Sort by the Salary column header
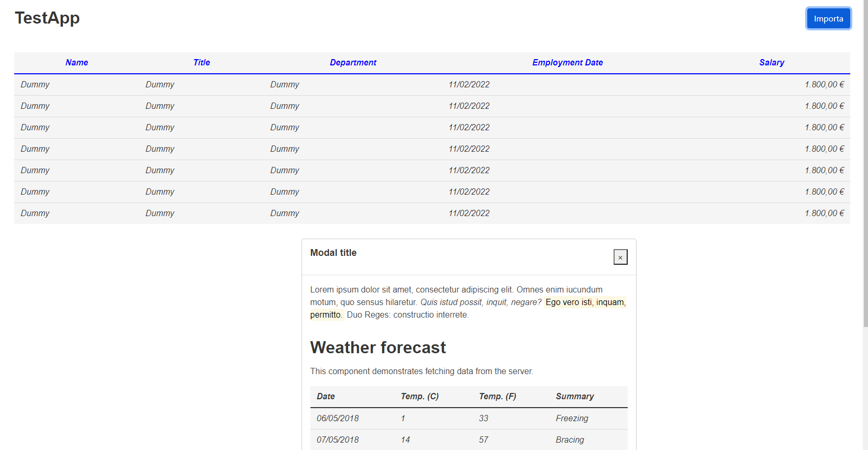 coord(772,62)
